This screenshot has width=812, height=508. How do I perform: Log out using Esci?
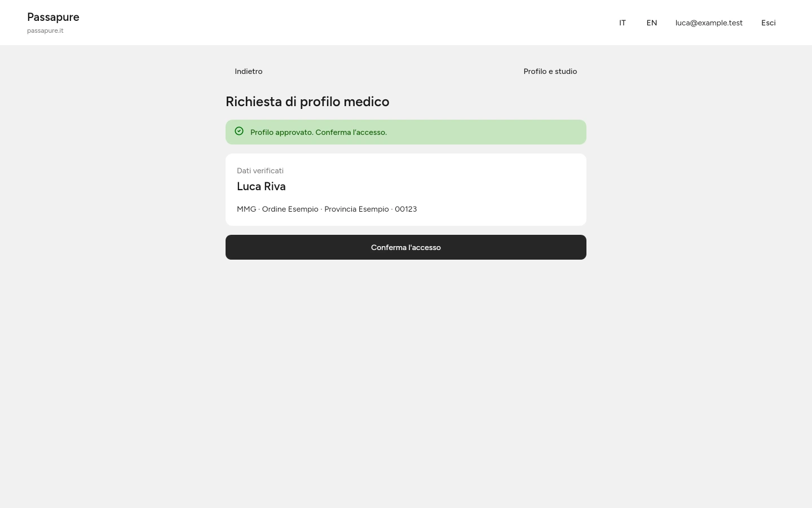tap(769, 23)
